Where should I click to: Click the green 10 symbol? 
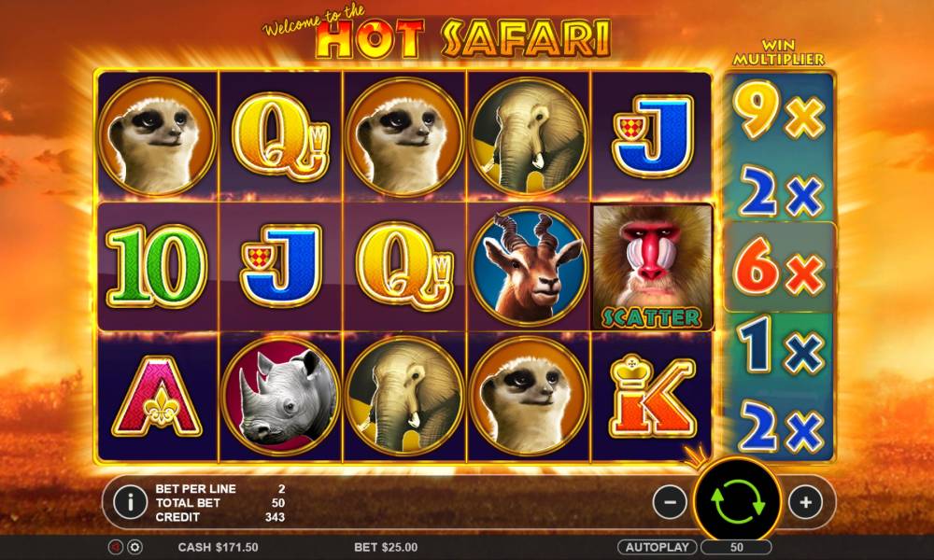pos(157,266)
